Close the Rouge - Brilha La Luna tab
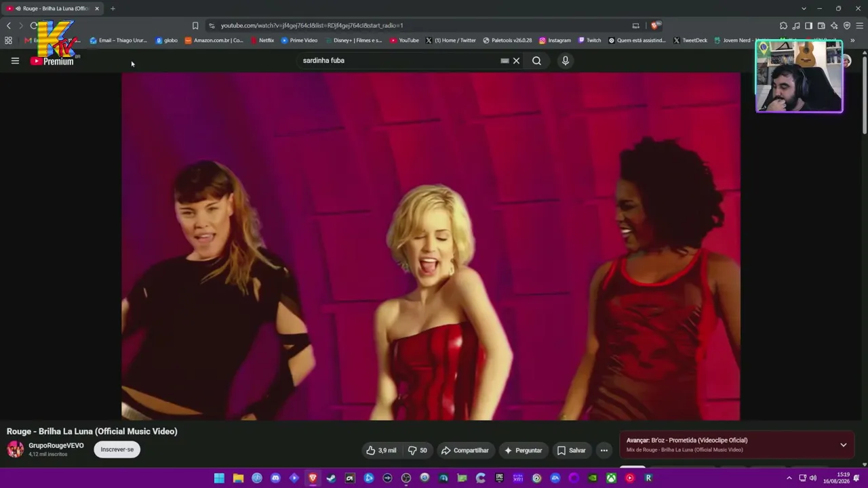Image resolution: width=868 pixels, height=488 pixels. click(97, 8)
